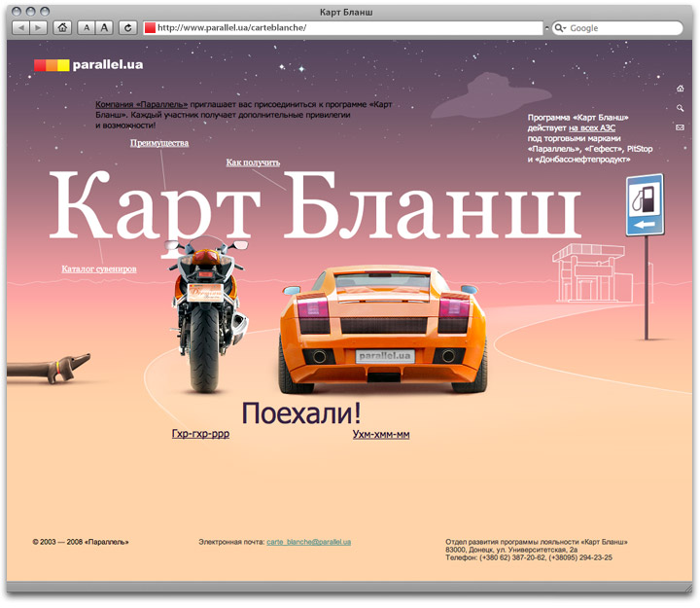Click the browser forward arrow button
This screenshot has height=608, width=700.
pyautogui.click(x=38, y=28)
